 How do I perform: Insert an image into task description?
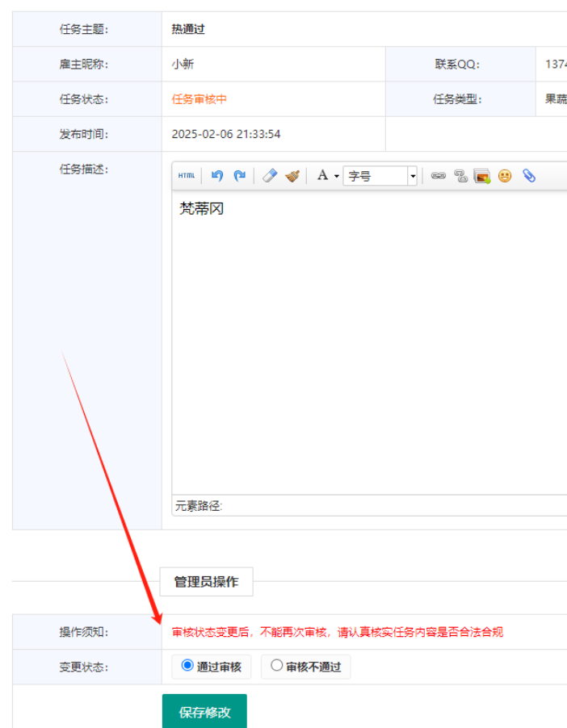482,176
